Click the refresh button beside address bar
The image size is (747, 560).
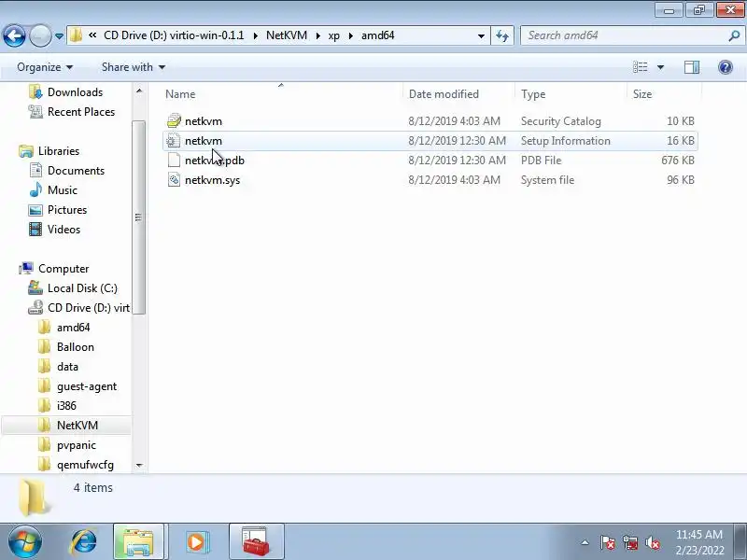(x=502, y=35)
